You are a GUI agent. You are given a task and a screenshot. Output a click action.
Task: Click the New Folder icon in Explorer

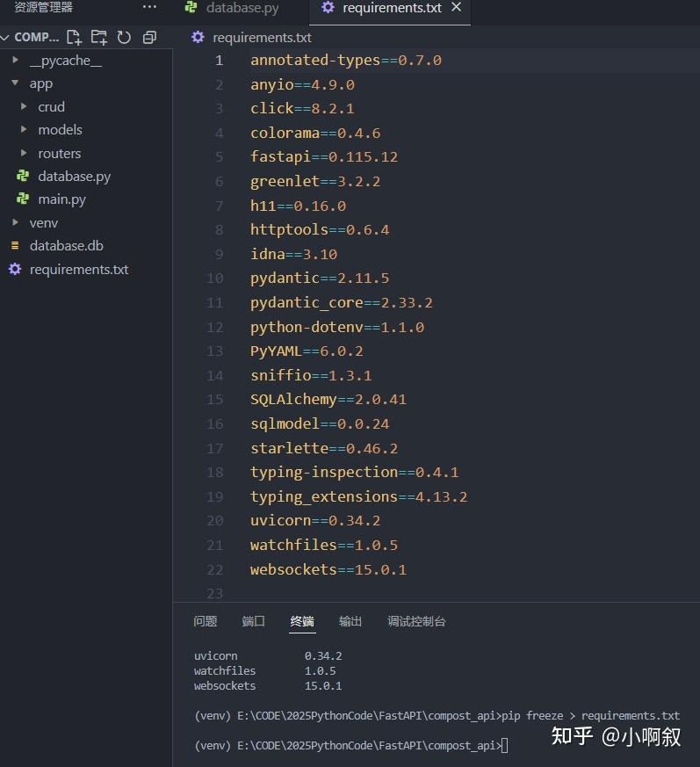(x=98, y=37)
